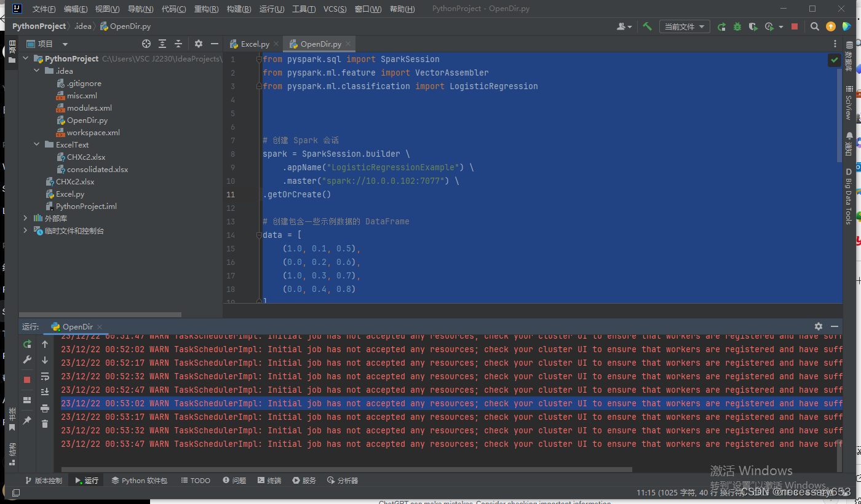Collapse the ExcelText folder

37,145
